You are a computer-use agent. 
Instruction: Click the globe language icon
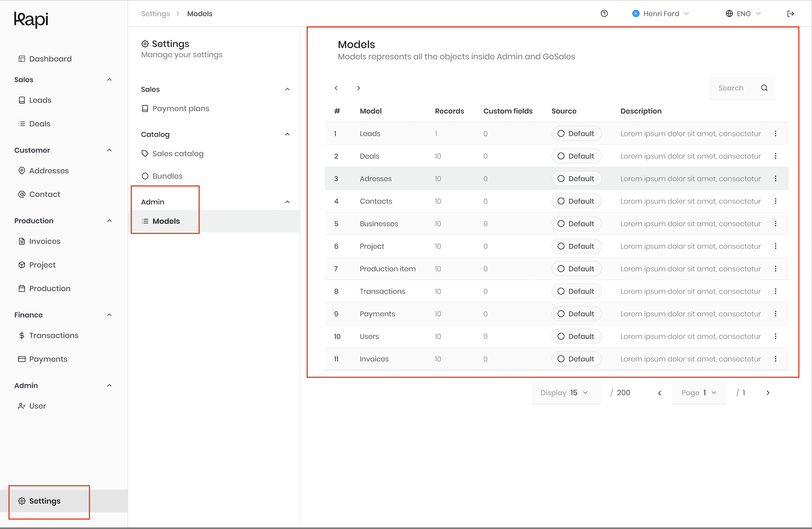tap(729, 14)
